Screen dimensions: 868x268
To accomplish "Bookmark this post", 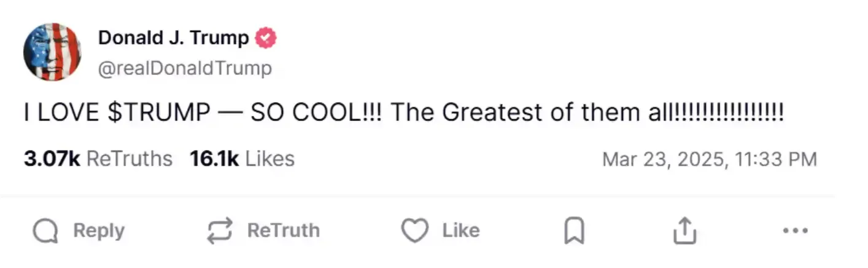I will pos(574,232).
